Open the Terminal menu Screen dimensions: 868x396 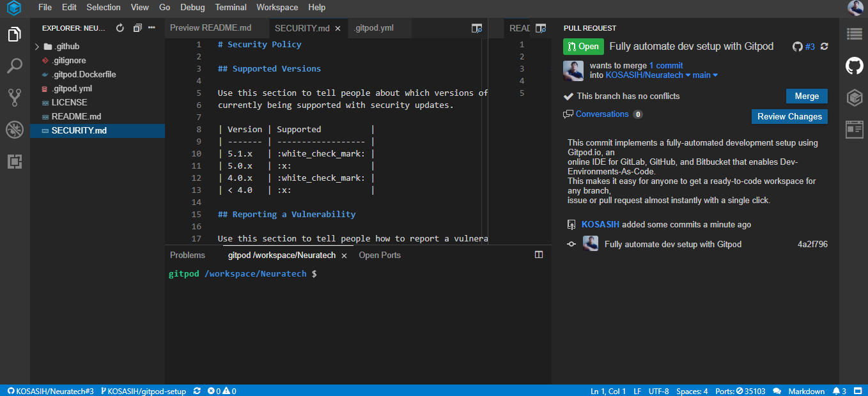(231, 8)
